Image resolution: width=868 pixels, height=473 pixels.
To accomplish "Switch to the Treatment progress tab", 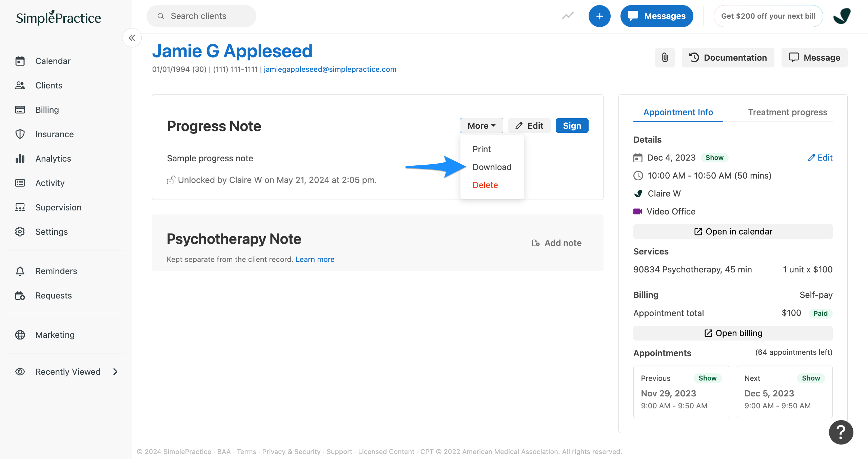I will [788, 112].
